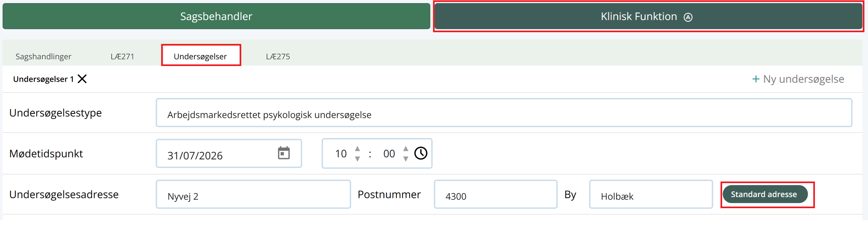Click the plus icon for Ny undersøgelse
Viewport: 868px width, 229px height.
click(x=756, y=79)
